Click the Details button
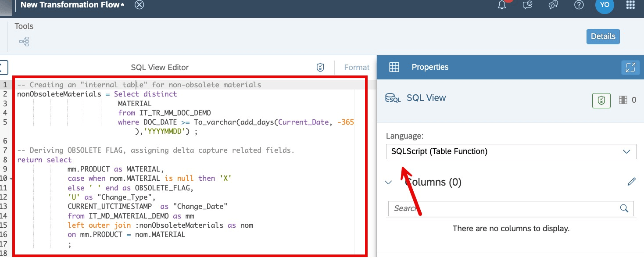 (x=603, y=36)
